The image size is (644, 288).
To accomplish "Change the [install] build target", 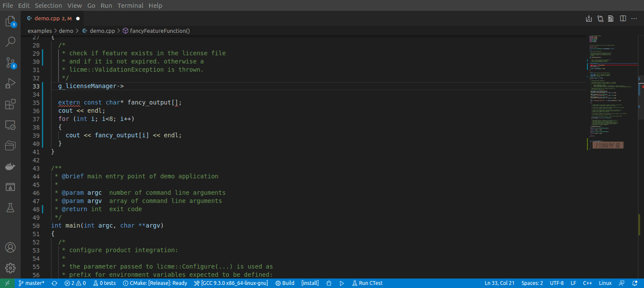I will click(x=310, y=283).
